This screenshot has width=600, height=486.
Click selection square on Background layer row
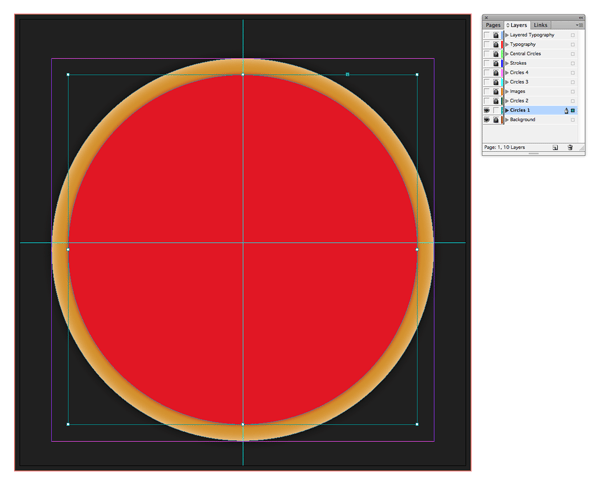coord(573,120)
